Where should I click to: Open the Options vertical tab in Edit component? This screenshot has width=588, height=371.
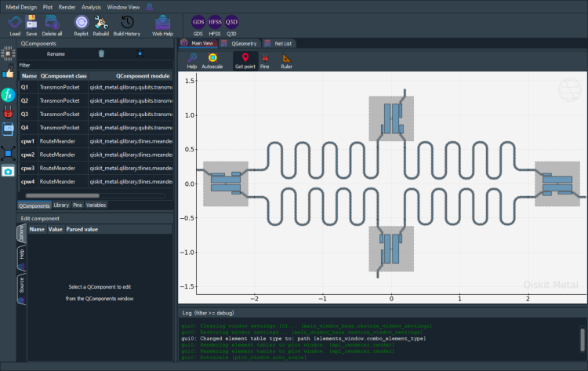pyautogui.click(x=21, y=233)
